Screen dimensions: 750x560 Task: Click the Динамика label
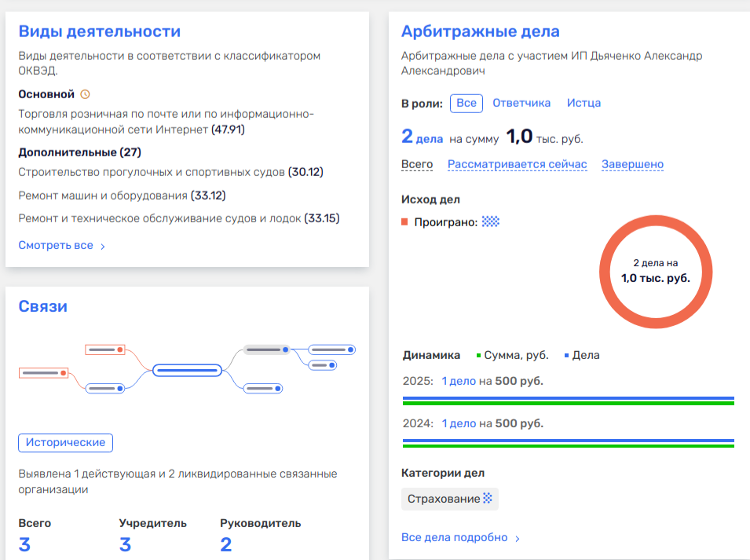click(431, 355)
